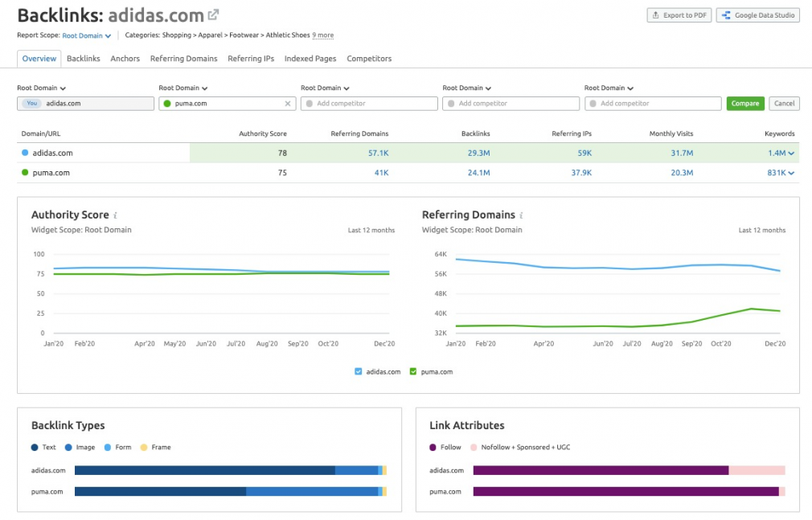
Task: Click puma.com Authority Score value 75
Action: [282, 173]
